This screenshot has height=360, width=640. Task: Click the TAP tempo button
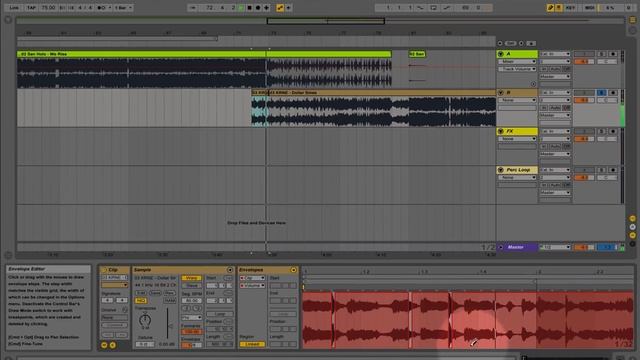31,7
